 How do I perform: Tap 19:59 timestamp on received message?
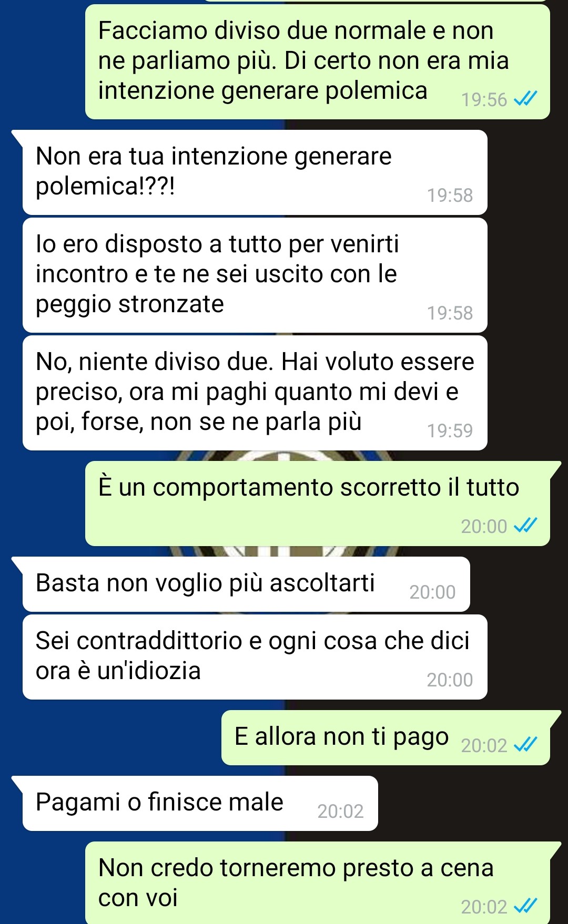pyautogui.click(x=450, y=430)
